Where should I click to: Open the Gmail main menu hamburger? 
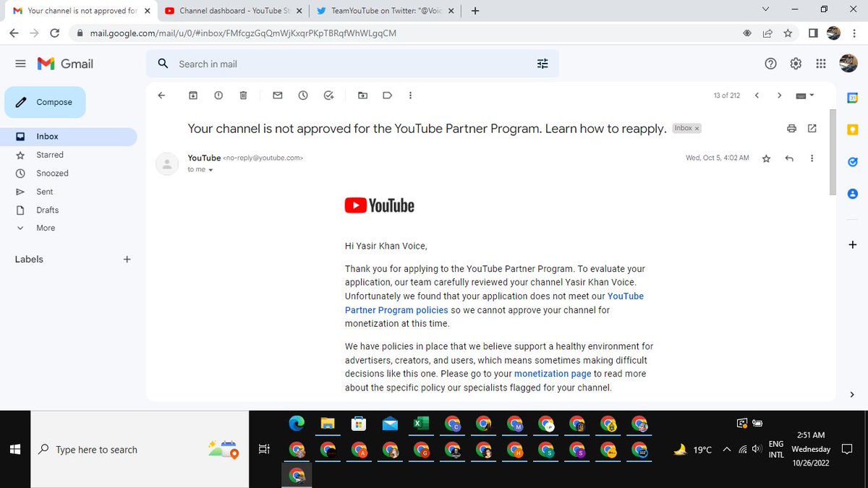(x=20, y=64)
